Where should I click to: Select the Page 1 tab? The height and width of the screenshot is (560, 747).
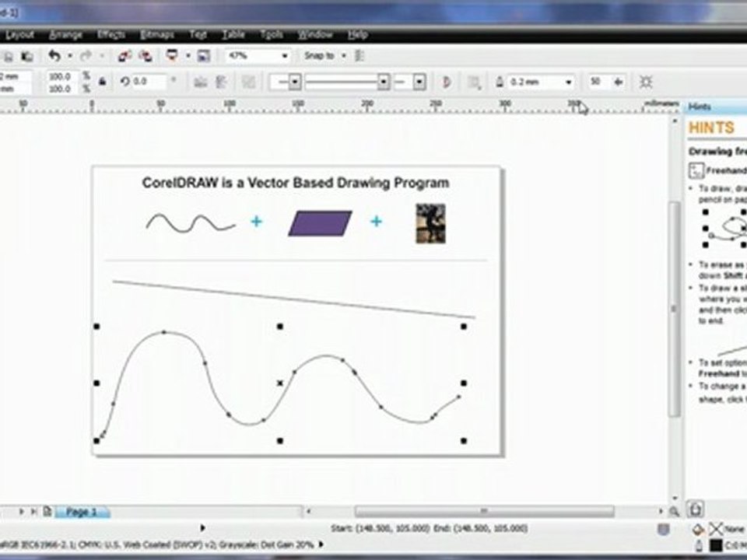pos(82,512)
